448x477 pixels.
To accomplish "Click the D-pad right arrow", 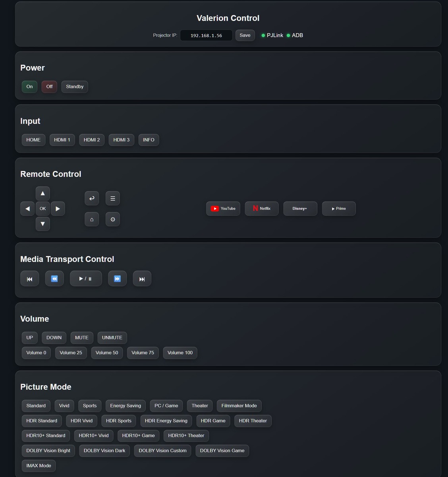I will [58, 209].
